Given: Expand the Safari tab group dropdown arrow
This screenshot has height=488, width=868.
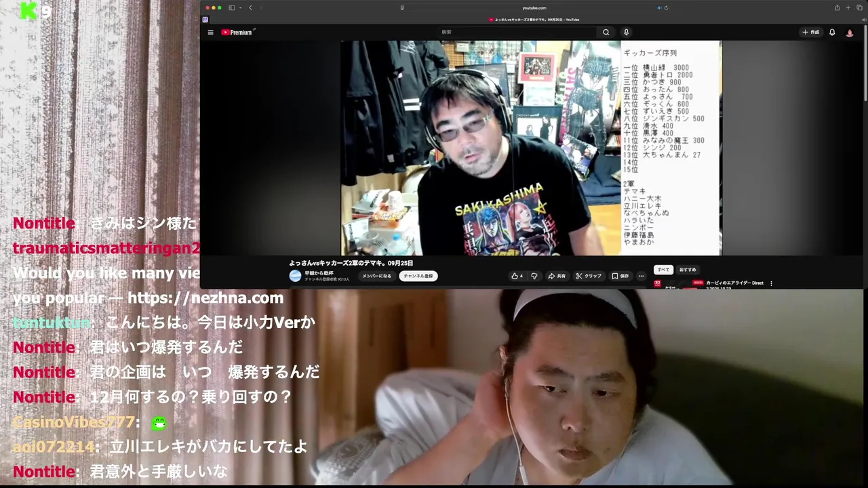Looking at the screenshot, I should (x=239, y=7).
